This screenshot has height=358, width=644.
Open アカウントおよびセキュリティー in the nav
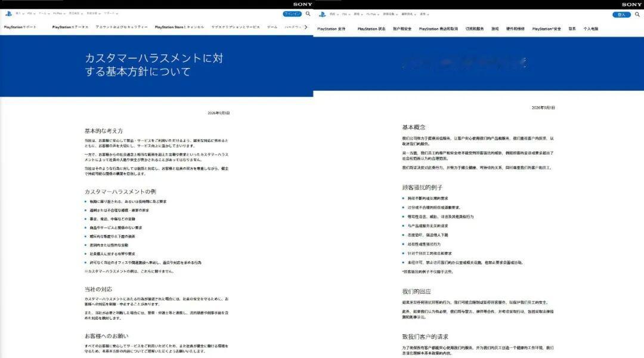[x=122, y=27]
